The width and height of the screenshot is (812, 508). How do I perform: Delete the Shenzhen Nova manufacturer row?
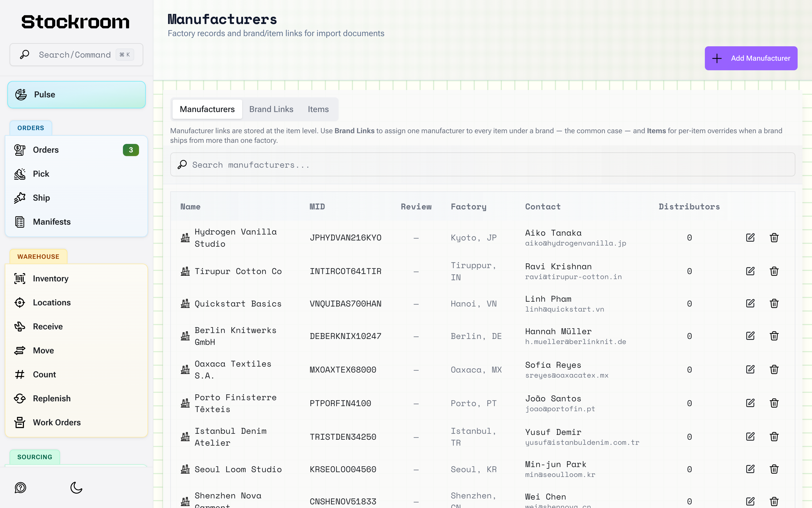(774, 502)
